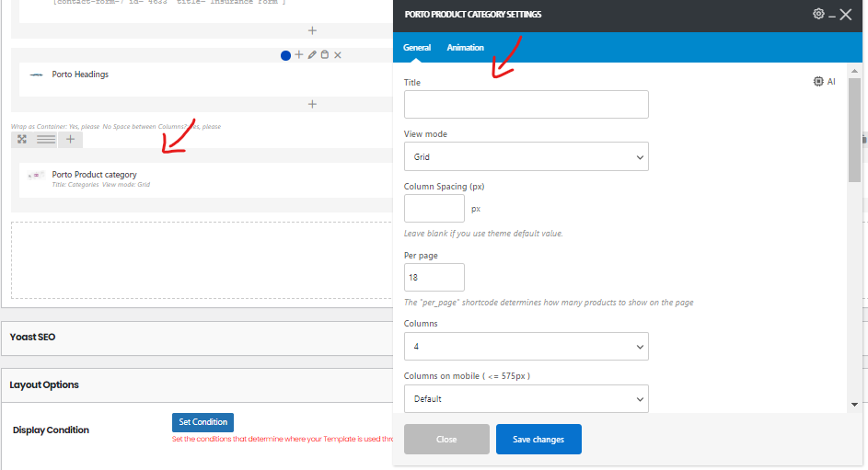
Task: Minimize the Porto Product Category Settings panel
Action: (832, 17)
